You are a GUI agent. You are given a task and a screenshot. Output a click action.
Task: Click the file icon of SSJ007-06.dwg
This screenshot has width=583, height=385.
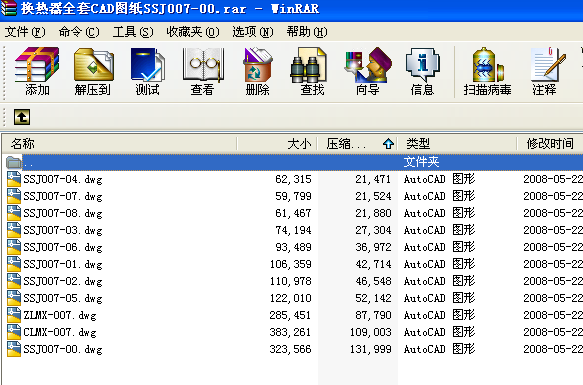[x=14, y=247]
